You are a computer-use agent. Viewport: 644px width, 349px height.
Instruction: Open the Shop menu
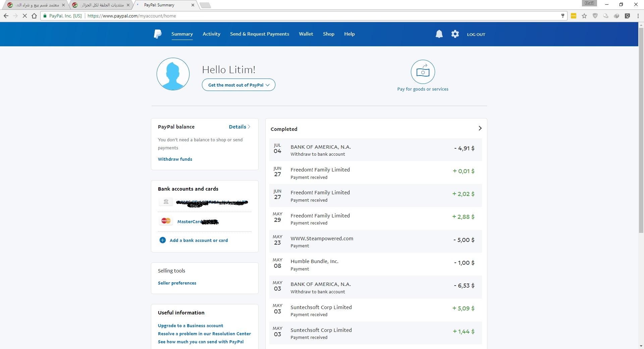pyautogui.click(x=328, y=34)
